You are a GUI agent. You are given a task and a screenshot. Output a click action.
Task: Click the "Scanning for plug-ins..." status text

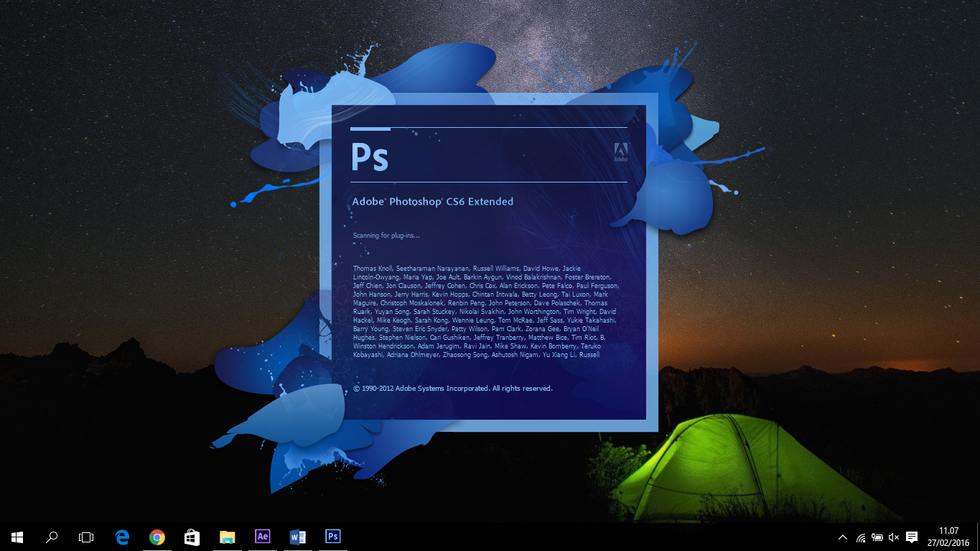click(x=386, y=236)
